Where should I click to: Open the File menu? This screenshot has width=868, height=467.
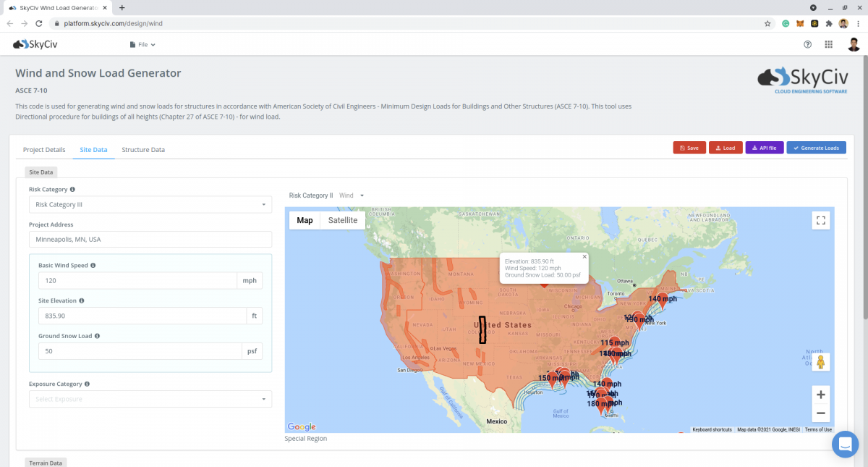coord(142,44)
